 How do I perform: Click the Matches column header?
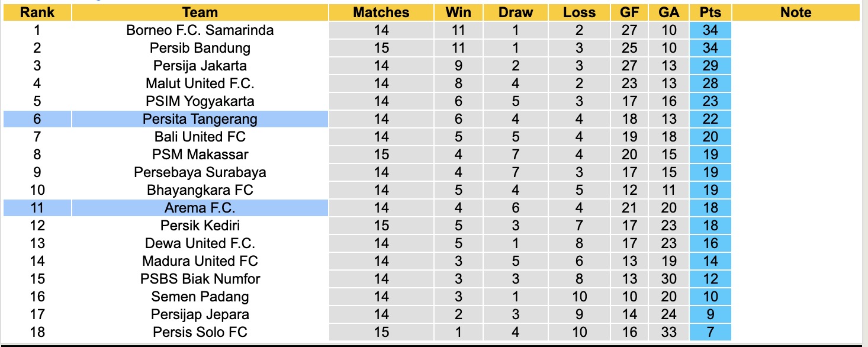click(381, 12)
